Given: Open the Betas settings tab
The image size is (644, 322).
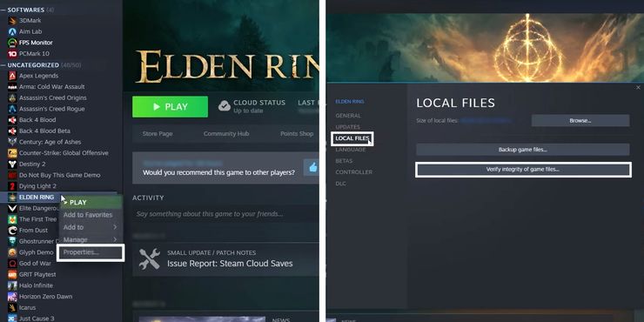Looking at the screenshot, I should point(344,161).
